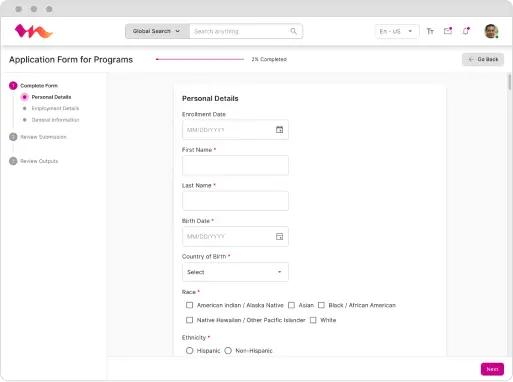Focus the Birth Date field

(235, 236)
